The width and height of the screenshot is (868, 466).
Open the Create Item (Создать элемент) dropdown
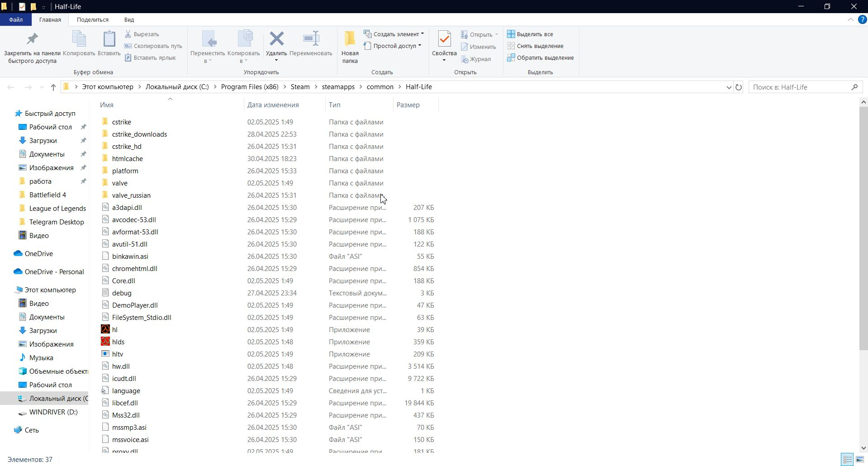394,34
